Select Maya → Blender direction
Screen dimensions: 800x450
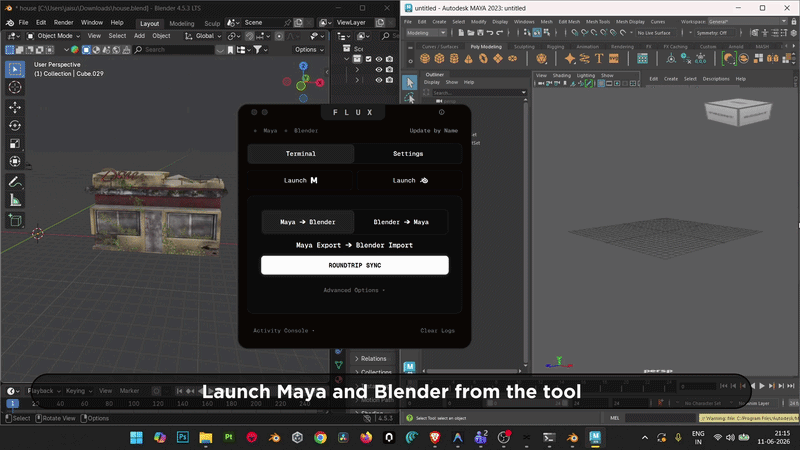tap(308, 222)
